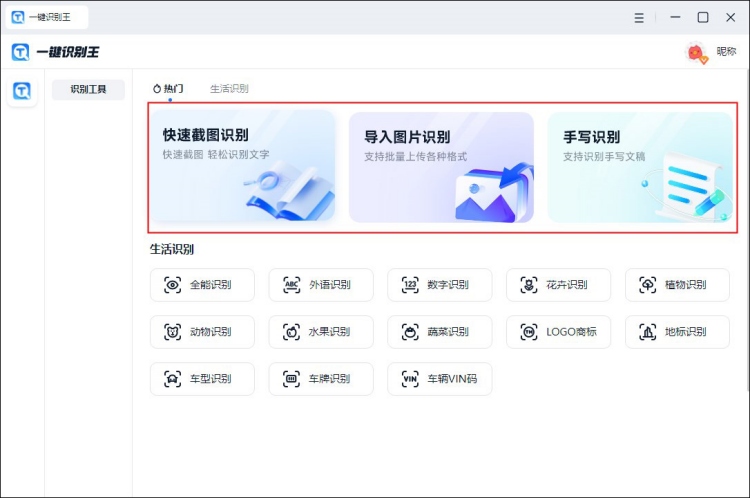This screenshot has height=498, width=750.
Task: Select the 车型识别 text label
Action: pyautogui.click(x=210, y=378)
